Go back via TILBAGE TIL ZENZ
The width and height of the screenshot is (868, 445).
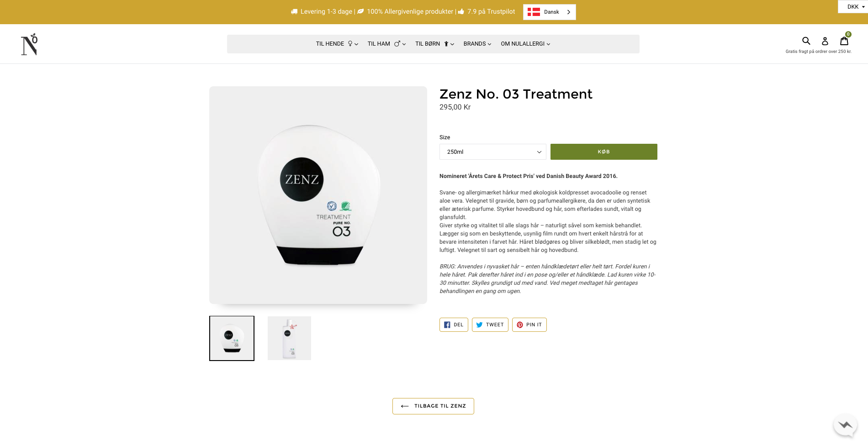pyautogui.click(x=433, y=406)
